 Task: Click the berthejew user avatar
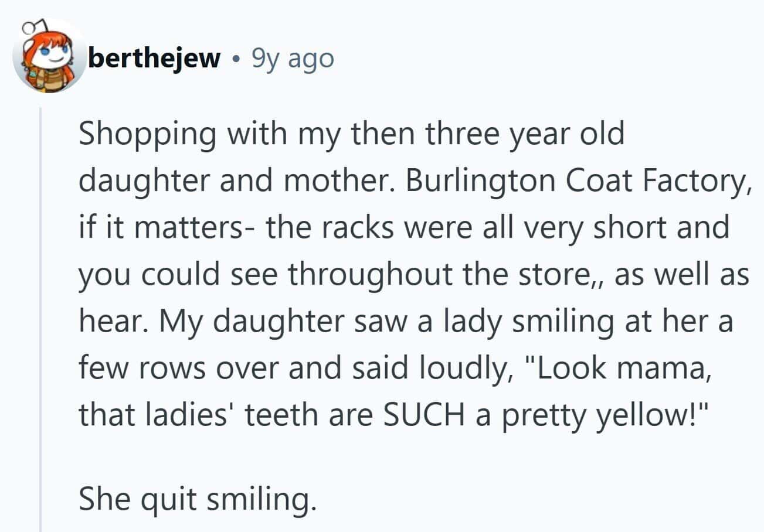tap(50, 57)
